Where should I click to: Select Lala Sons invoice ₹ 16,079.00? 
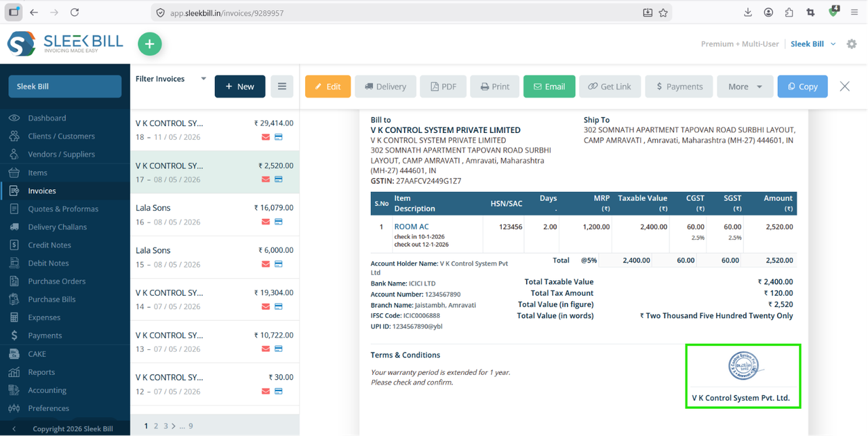pyautogui.click(x=214, y=215)
